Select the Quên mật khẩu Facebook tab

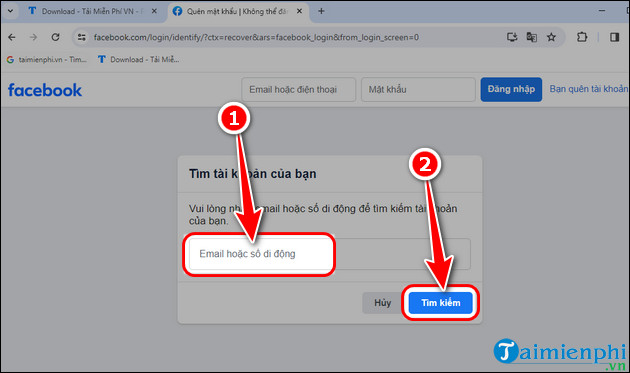point(237,11)
